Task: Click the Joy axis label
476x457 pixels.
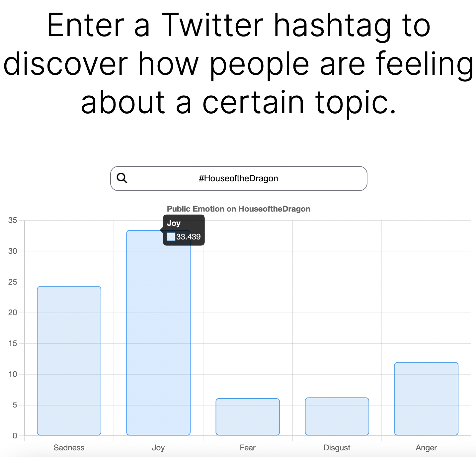Action: coord(158,447)
